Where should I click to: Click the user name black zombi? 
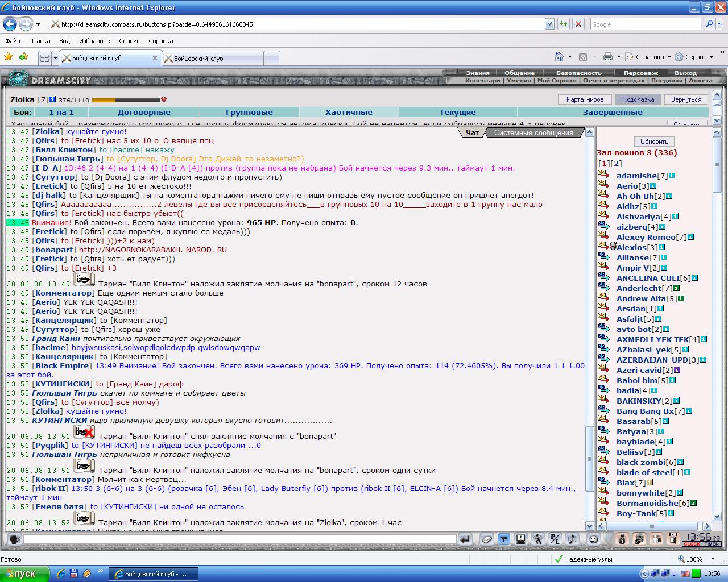point(640,462)
